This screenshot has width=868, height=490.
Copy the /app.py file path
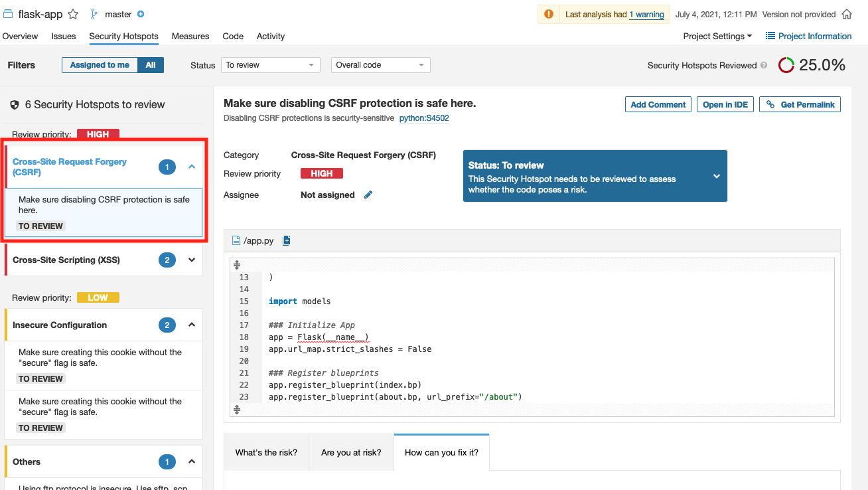coord(287,240)
